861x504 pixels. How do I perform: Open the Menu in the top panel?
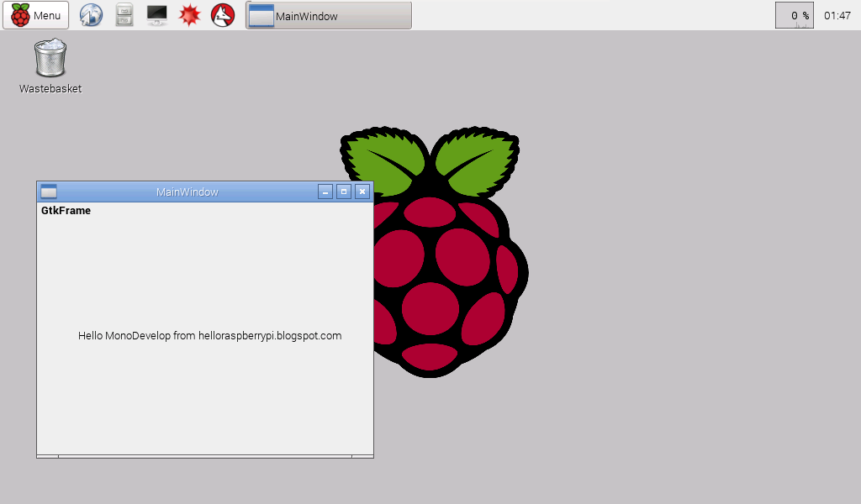pos(35,14)
